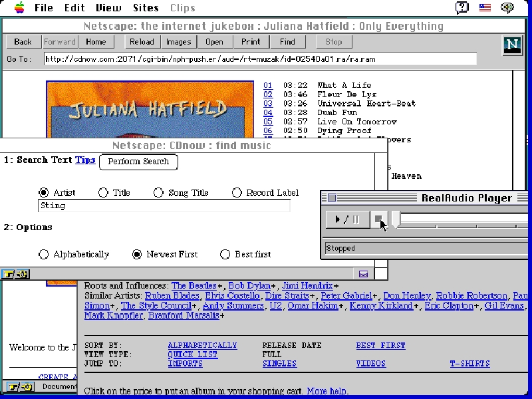The width and height of the screenshot is (532, 399).
Task: Click the track title 'Dumb Fun'
Action: pos(337,112)
